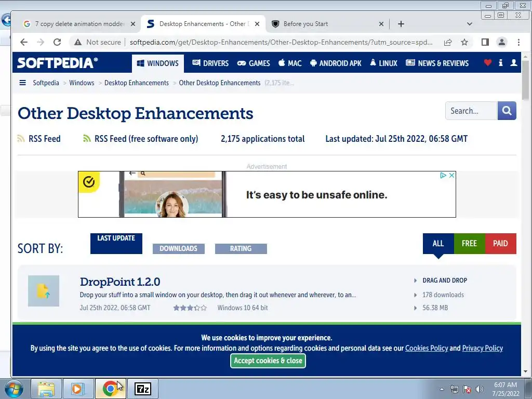Image resolution: width=532 pixels, height=399 pixels.
Task: Click Other Desktop Enhancements breadcrumb
Action: pyautogui.click(x=220, y=83)
